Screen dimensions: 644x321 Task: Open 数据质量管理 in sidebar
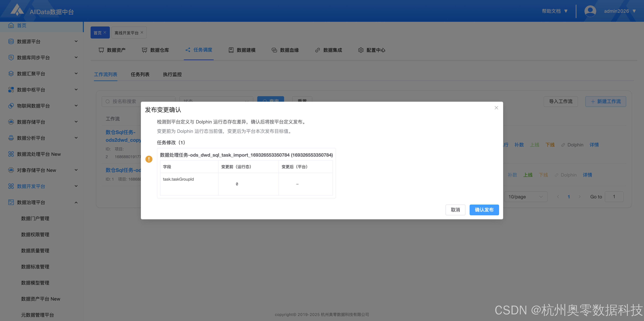[x=35, y=251]
